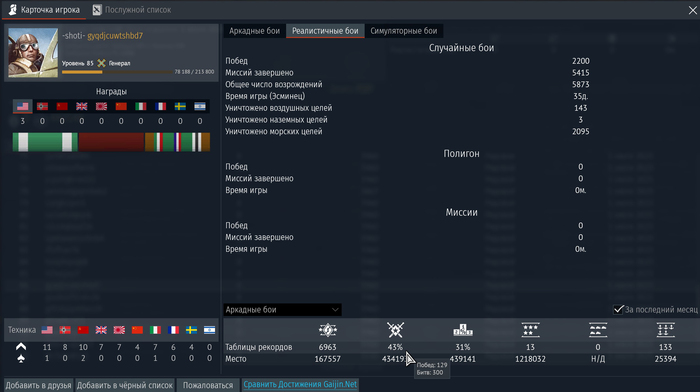This screenshot has height=392, width=700.
Task: Click the Добавить в чёрный список button
Action: tap(125, 385)
